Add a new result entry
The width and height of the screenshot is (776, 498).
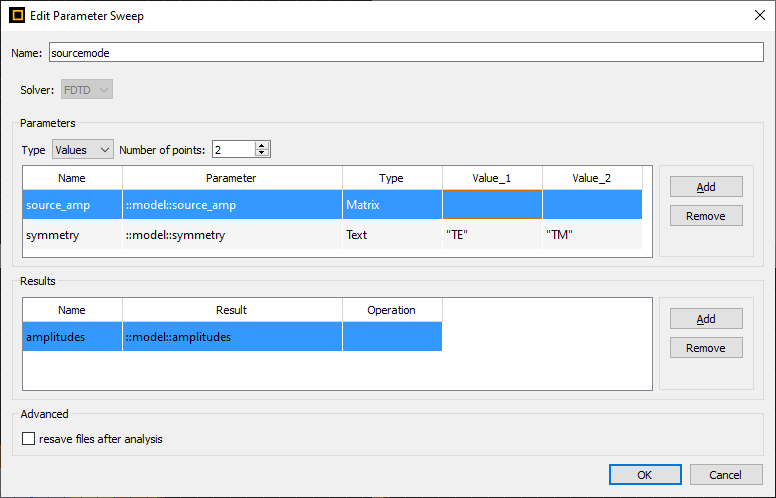[x=706, y=319]
